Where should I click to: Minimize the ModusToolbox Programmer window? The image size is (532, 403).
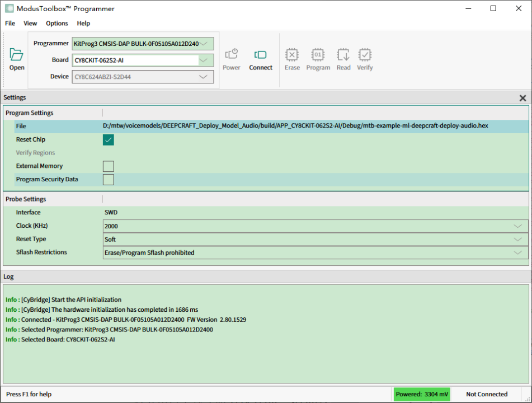click(469, 8)
